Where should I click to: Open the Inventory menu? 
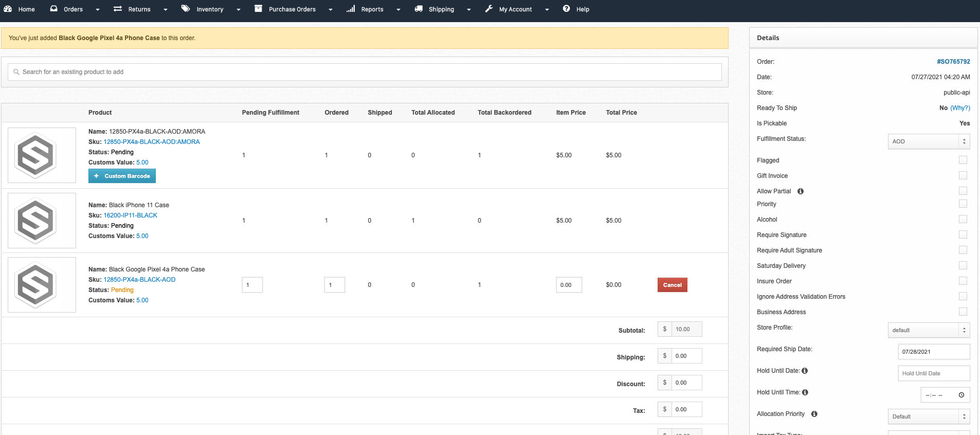click(x=210, y=9)
